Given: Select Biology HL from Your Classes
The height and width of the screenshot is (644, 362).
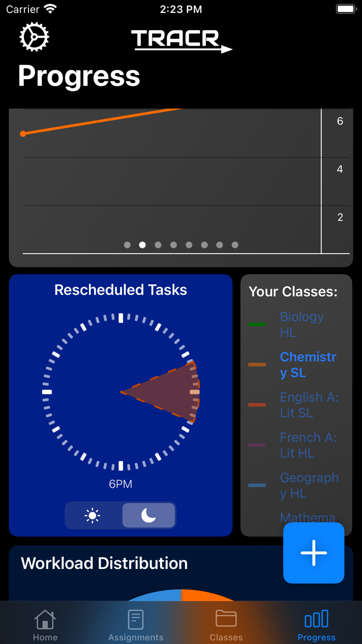Looking at the screenshot, I should pos(302,324).
